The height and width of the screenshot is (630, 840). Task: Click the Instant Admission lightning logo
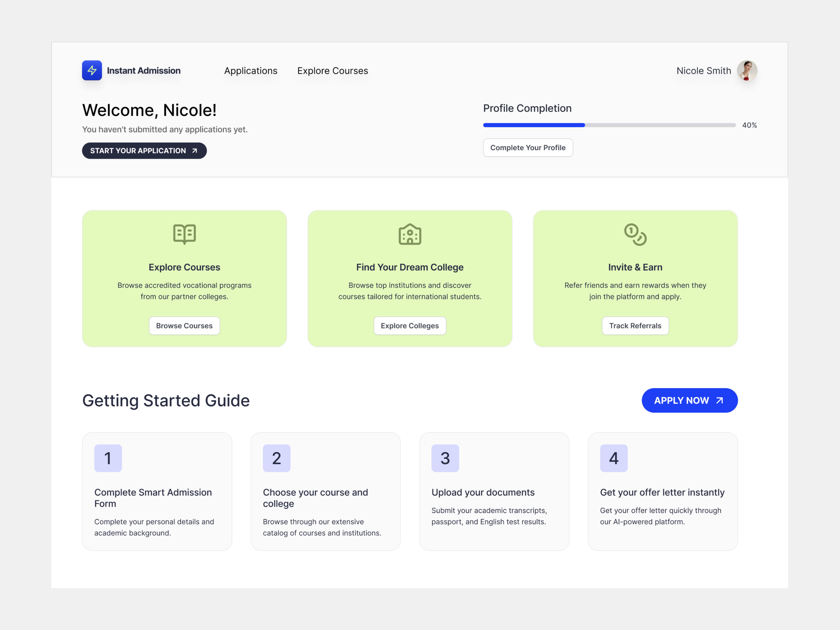92,70
